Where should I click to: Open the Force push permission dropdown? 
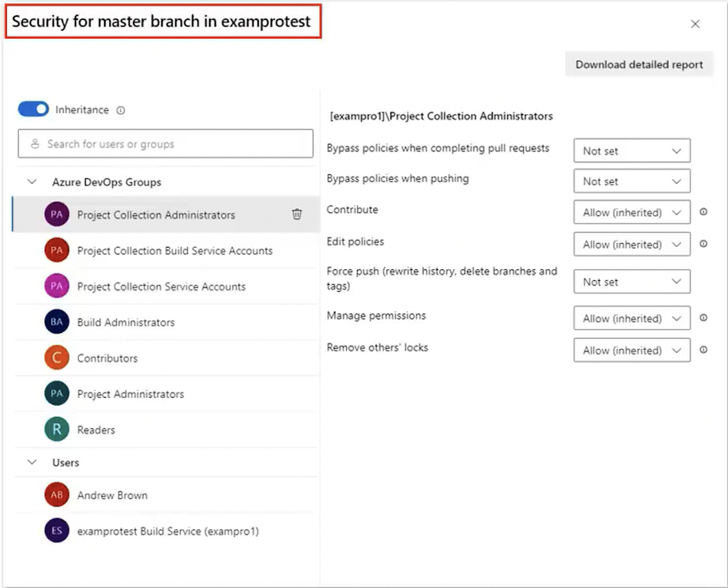(631, 282)
